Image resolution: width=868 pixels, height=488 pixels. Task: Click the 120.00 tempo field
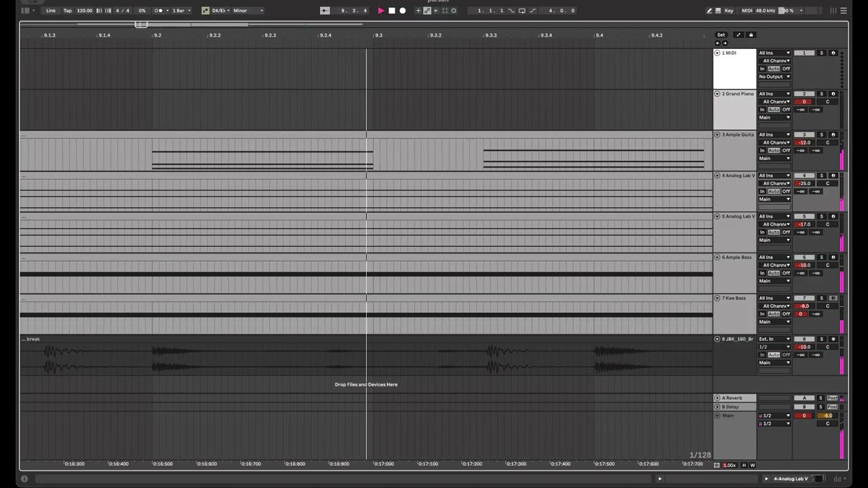coord(84,11)
